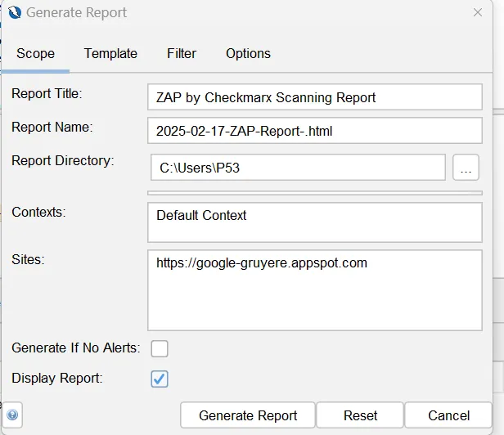Click the horizontal bar under Report Directory

(315, 193)
